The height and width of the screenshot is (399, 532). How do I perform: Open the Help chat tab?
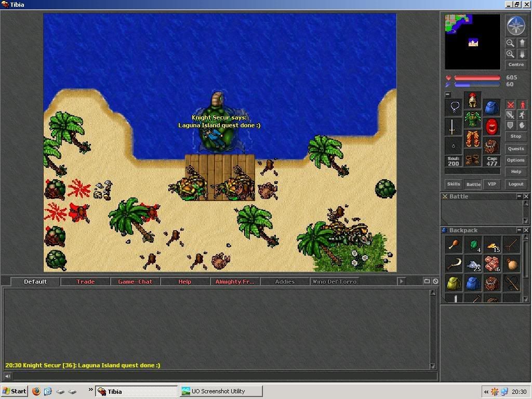185,282
